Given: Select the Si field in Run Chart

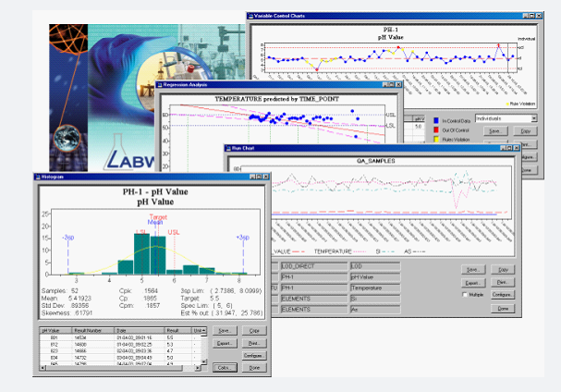Looking at the screenshot, I should (374, 299).
